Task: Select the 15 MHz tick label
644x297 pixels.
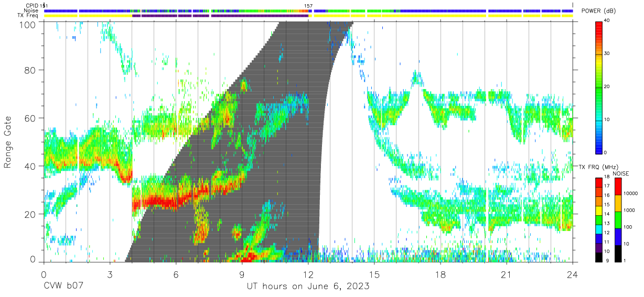Action: pos(607,204)
